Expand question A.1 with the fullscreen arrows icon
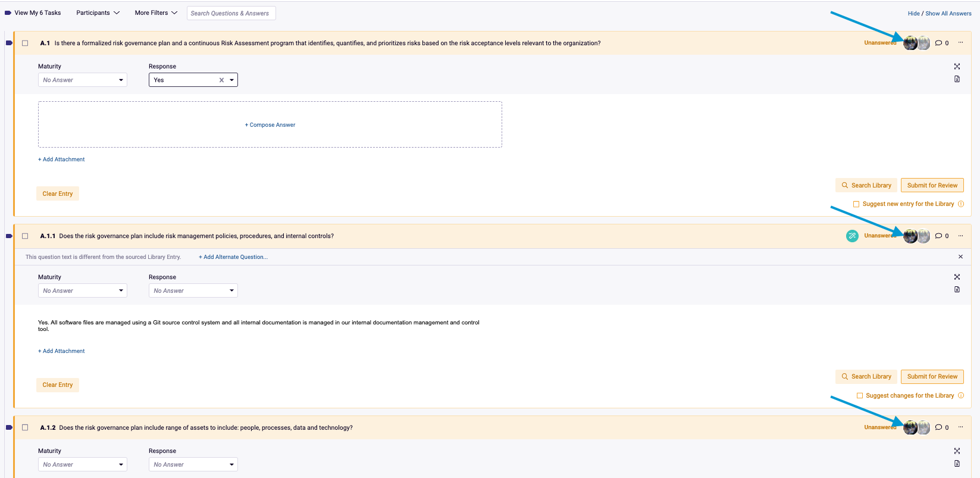 (x=957, y=67)
